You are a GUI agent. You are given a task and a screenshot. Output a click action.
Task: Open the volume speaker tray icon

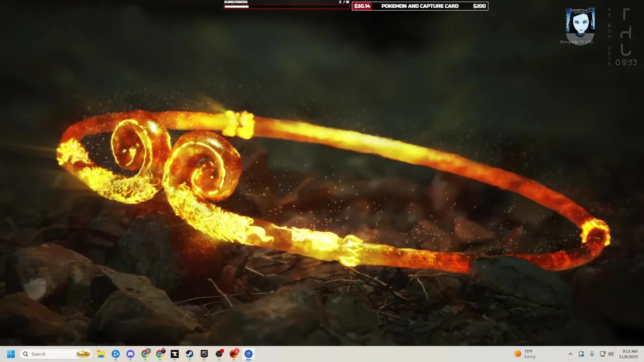point(611,354)
